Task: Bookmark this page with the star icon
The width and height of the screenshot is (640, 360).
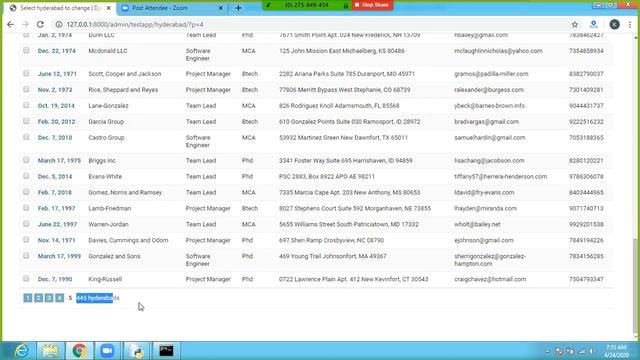Action: pyautogui.click(x=575, y=24)
